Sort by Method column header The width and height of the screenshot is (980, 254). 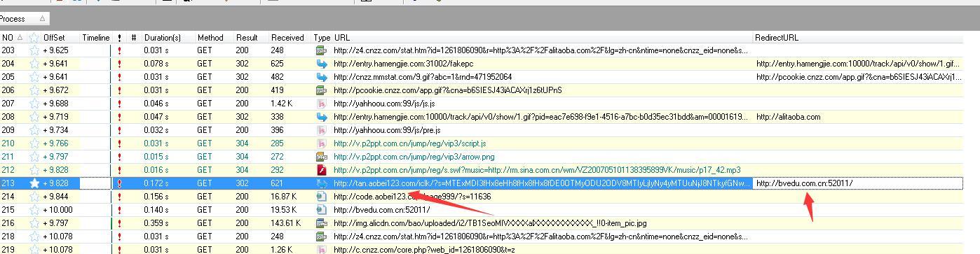tap(210, 38)
